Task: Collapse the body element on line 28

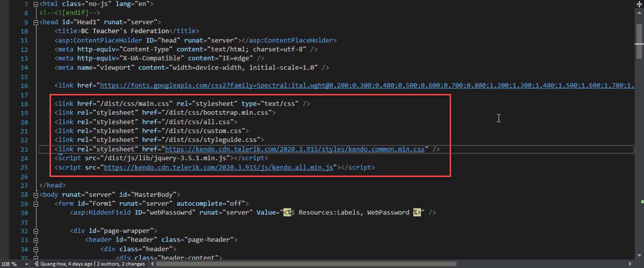Action: pos(35,195)
